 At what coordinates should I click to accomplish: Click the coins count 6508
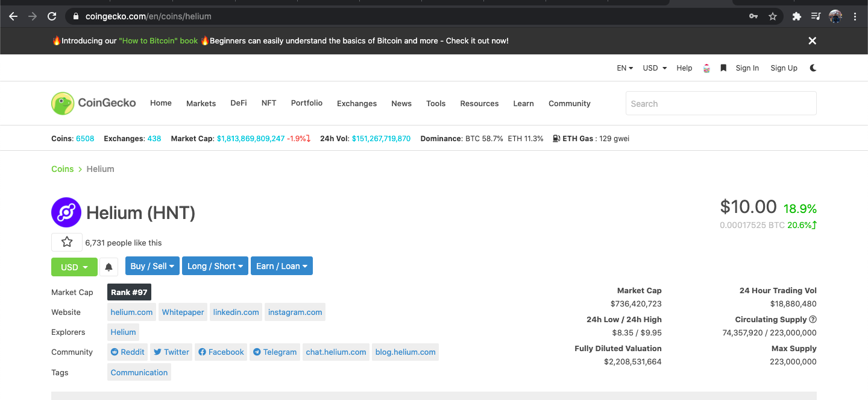[x=85, y=139]
